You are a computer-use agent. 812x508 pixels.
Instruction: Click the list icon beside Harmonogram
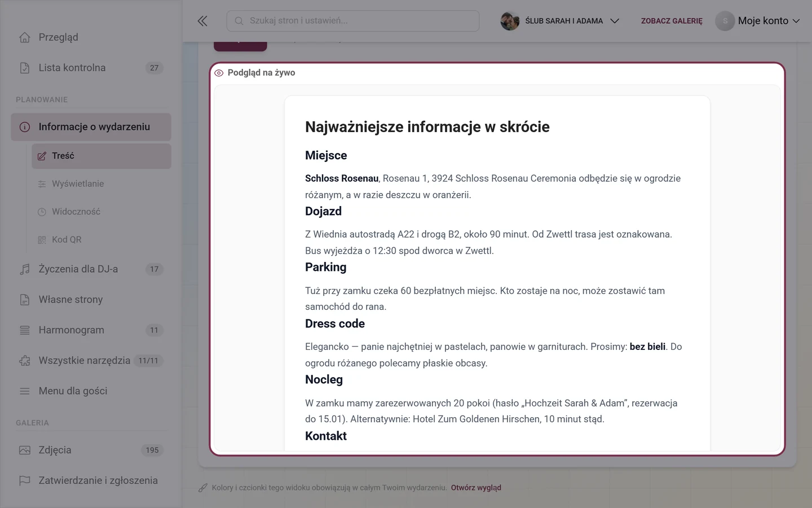25,330
